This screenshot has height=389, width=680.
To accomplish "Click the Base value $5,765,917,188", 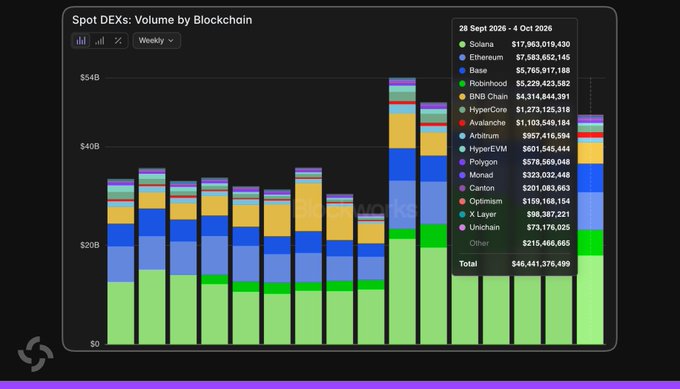I will coord(543,70).
